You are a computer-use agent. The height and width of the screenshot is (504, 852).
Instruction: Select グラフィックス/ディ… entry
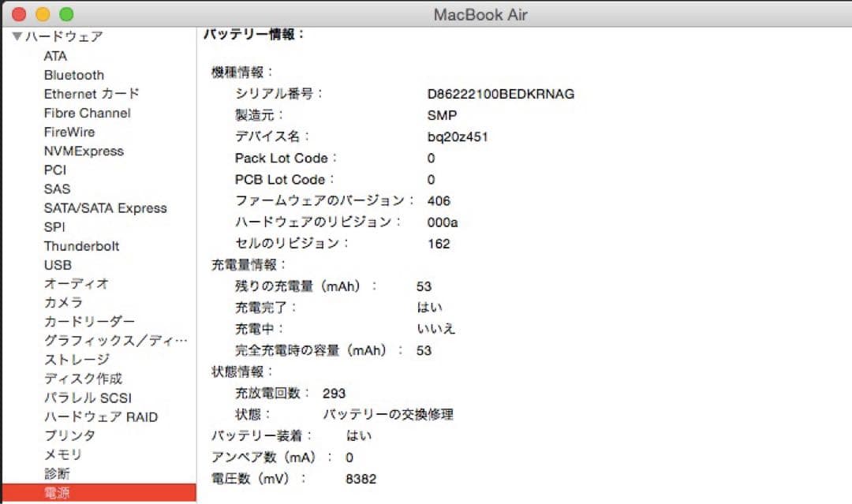click(116, 341)
